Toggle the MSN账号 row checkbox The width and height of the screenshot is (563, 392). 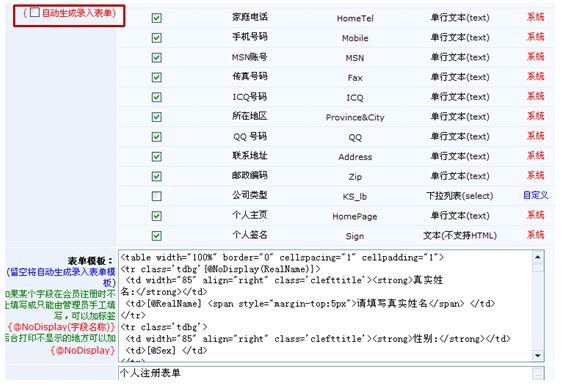[x=157, y=57]
